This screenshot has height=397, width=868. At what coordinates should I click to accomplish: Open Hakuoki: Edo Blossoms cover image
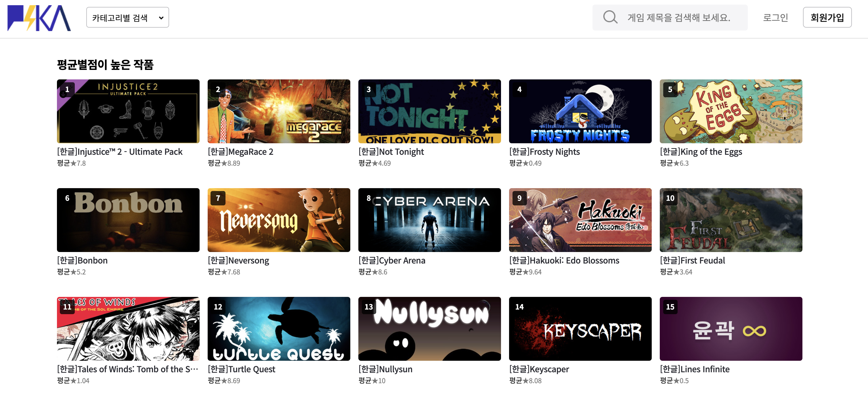pyautogui.click(x=580, y=220)
